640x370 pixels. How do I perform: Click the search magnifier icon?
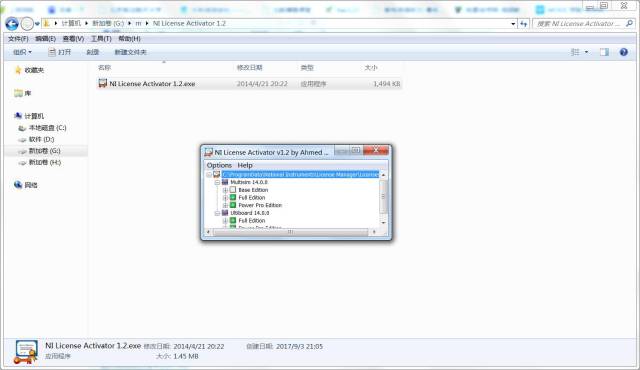[629, 24]
